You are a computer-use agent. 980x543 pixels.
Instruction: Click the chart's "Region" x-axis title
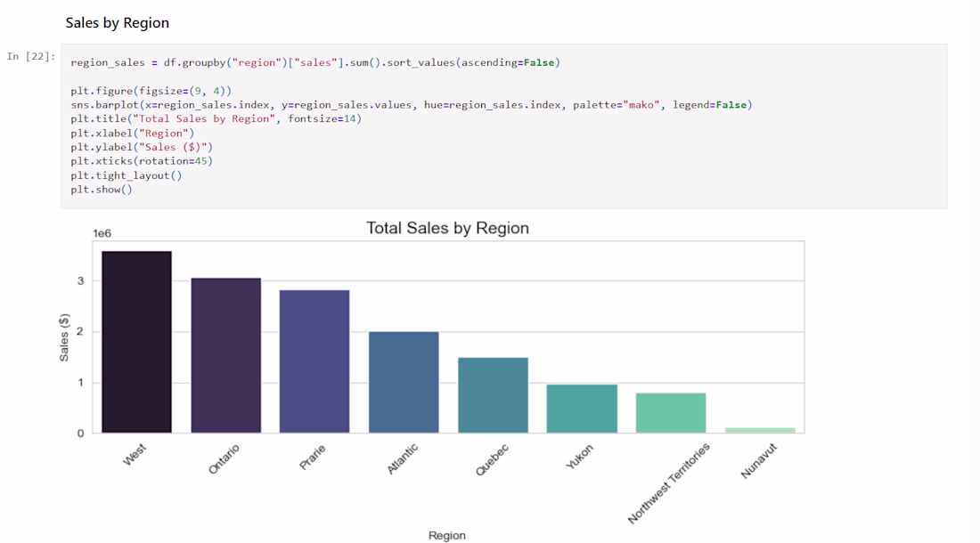[447, 536]
